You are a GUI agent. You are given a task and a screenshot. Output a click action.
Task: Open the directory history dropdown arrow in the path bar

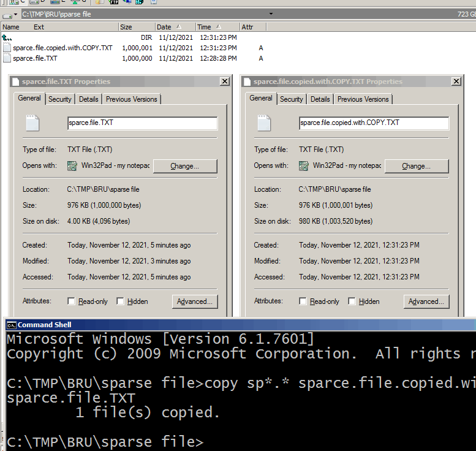coord(271,14)
